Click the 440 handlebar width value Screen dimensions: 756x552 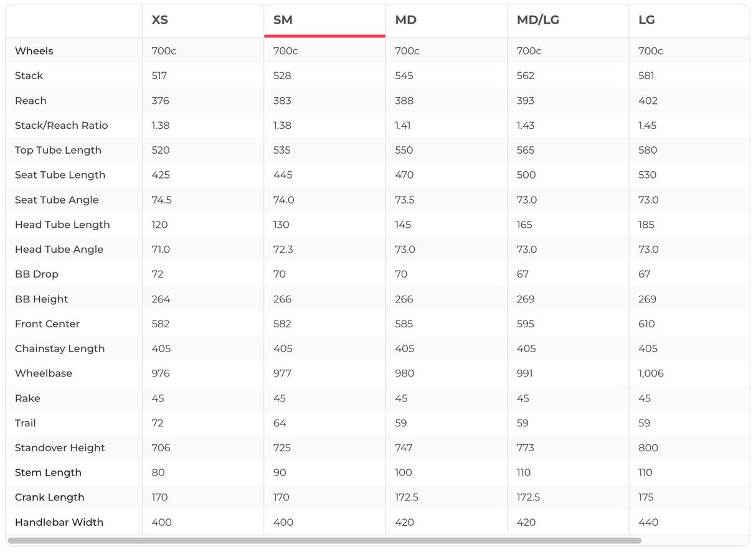[x=648, y=523]
